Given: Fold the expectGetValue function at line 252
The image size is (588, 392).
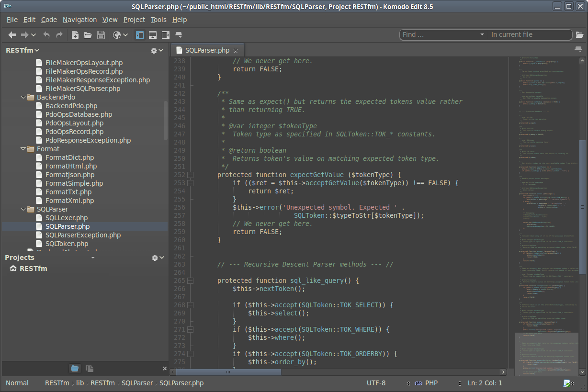Looking at the screenshot, I should (x=190, y=175).
